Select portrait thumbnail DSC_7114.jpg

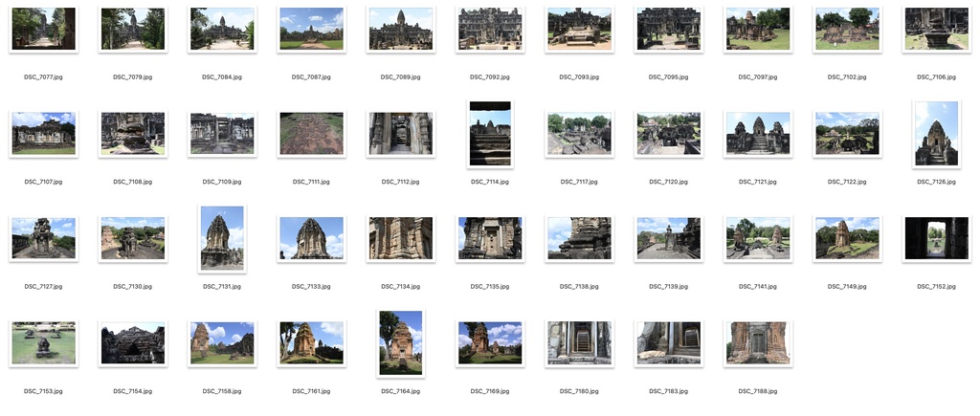click(x=490, y=134)
